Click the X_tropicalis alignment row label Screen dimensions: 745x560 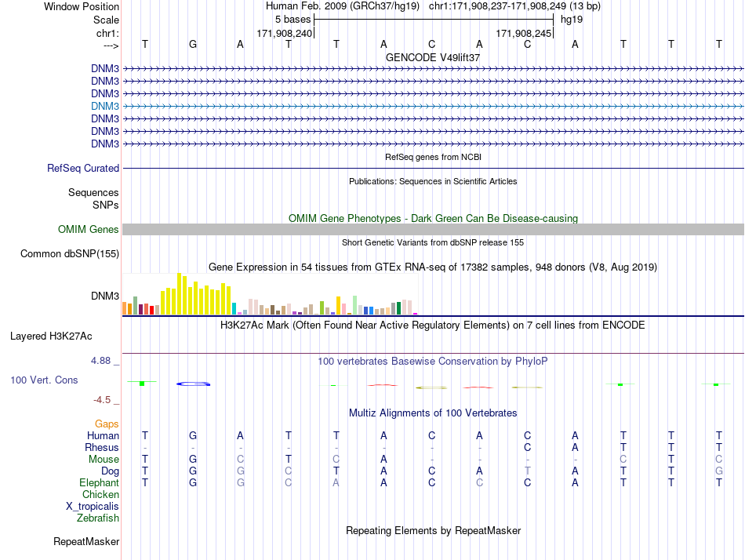tap(93, 507)
